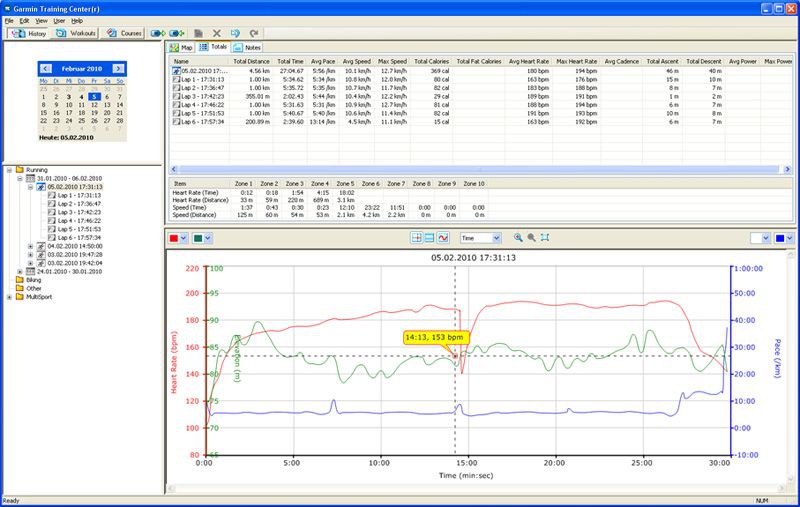Collapse activity 05.02.2010 17:31:13
This screenshot has height=507, width=800.
pos(31,187)
